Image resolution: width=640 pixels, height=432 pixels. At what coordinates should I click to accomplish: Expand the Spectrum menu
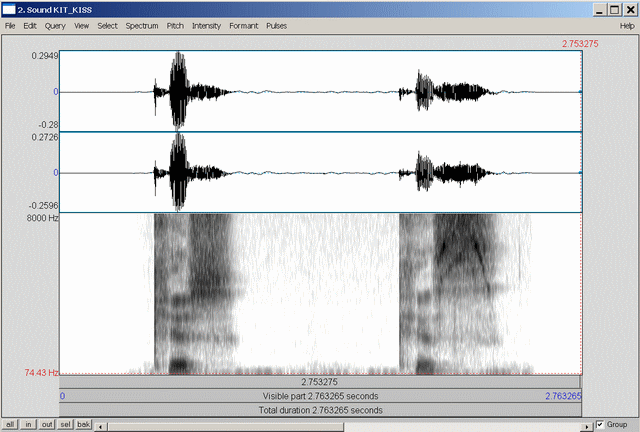click(x=141, y=25)
